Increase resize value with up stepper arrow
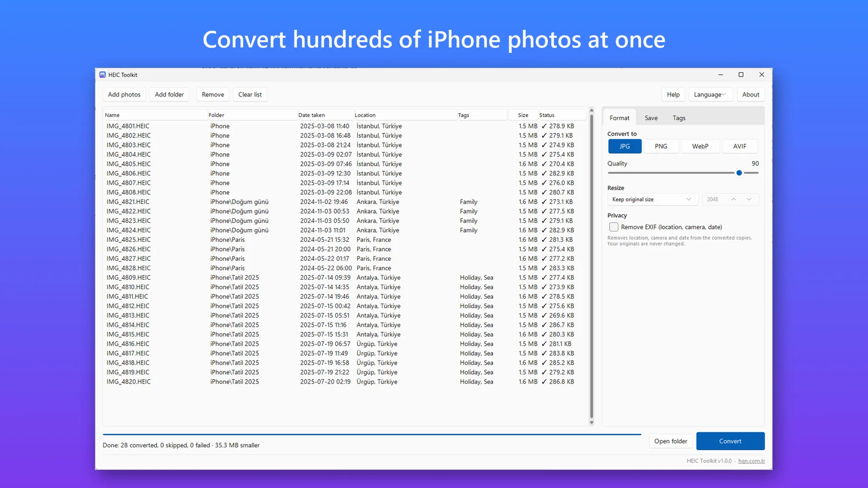868x488 pixels. tap(733, 200)
